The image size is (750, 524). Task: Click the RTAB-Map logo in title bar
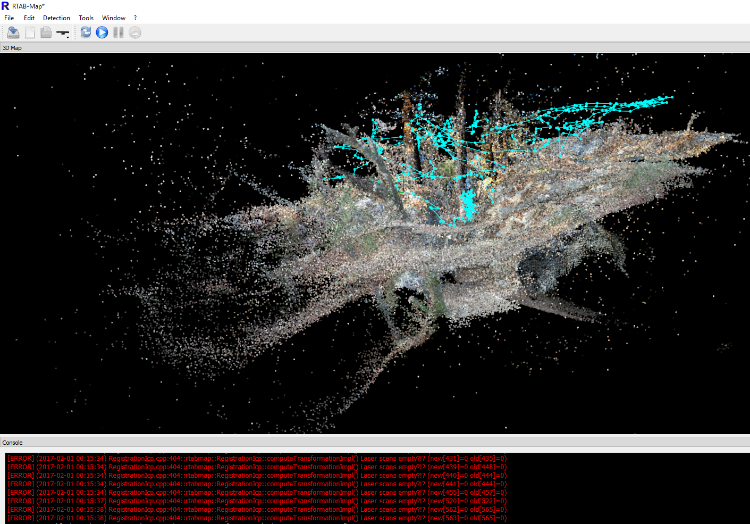pyautogui.click(x=6, y=5)
